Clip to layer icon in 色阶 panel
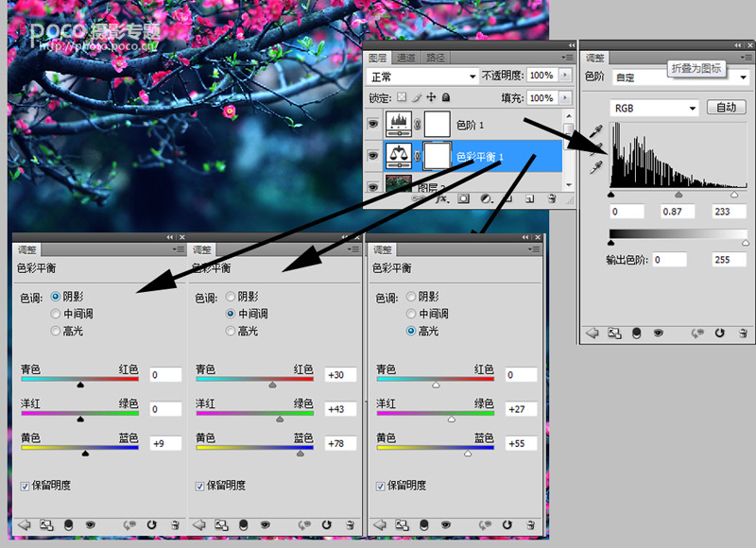Viewport: 756px width, 548px height. click(636, 333)
